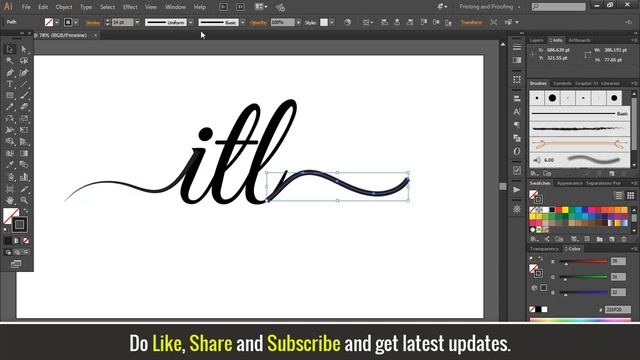Image resolution: width=640 pixels, height=360 pixels.
Task: Open the File menu
Action: coord(26,7)
